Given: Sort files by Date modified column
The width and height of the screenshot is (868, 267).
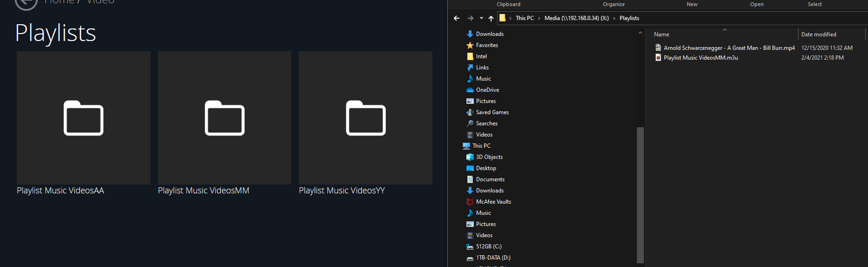Looking at the screenshot, I should (x=819, y=34).
